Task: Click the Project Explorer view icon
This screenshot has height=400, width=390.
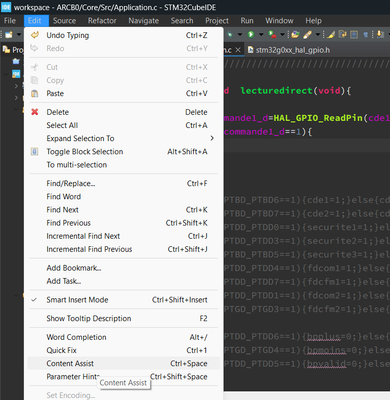Action: click(x=6, y=50)
